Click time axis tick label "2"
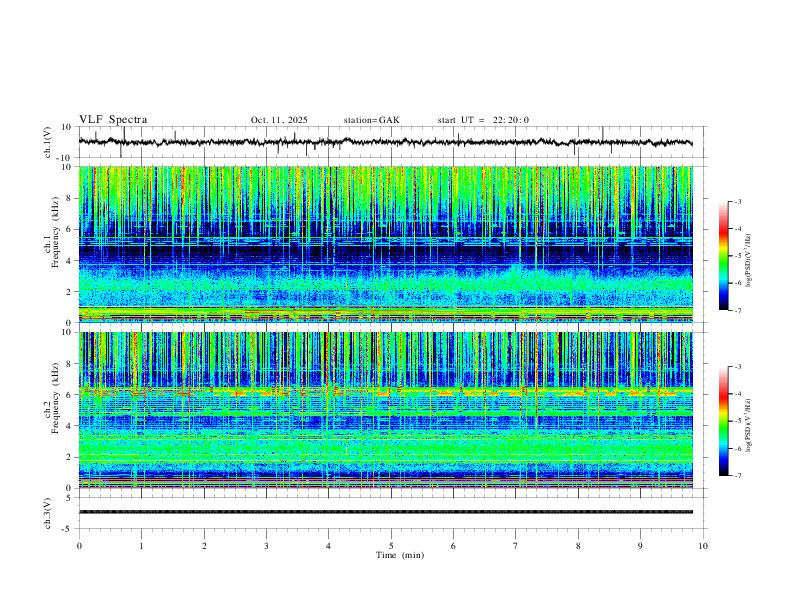 click(204, 546)
